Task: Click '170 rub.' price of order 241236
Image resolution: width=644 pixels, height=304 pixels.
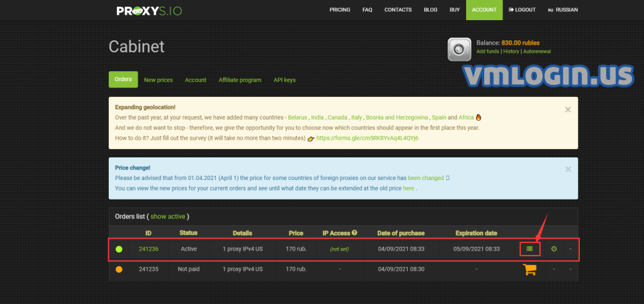Action: 296,249
